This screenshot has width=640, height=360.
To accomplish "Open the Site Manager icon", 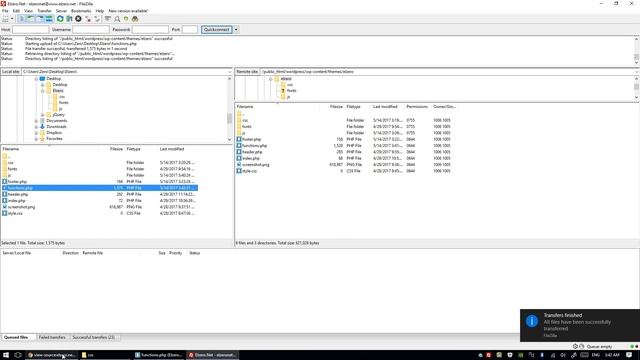I will (x=5, y=19).
